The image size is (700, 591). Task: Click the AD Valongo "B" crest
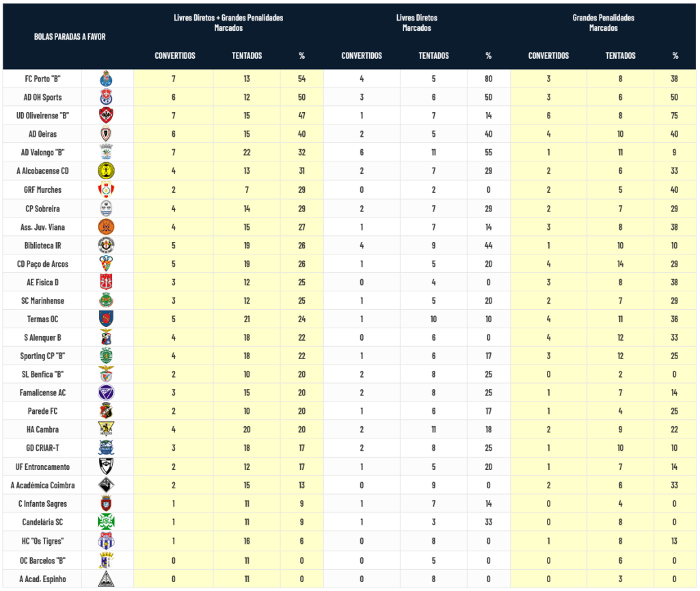point(106,153)
